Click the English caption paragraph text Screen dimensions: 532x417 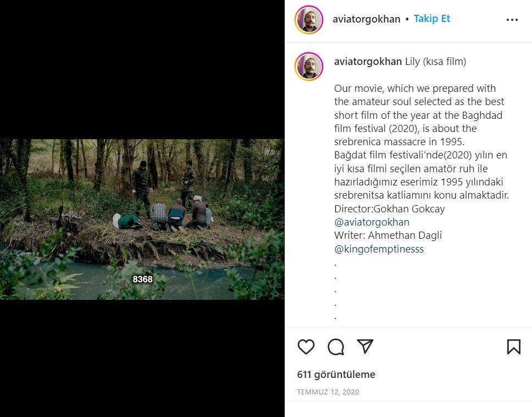419,115
